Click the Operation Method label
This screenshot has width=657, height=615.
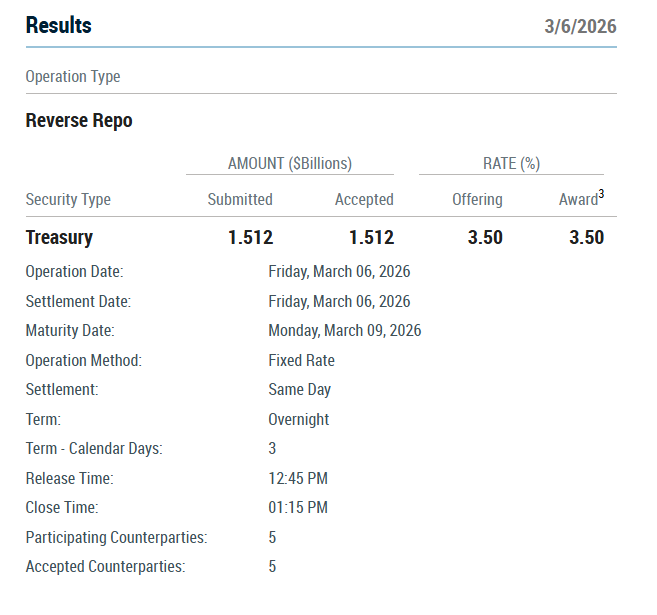pyautogui.click(x=84, y=361)
